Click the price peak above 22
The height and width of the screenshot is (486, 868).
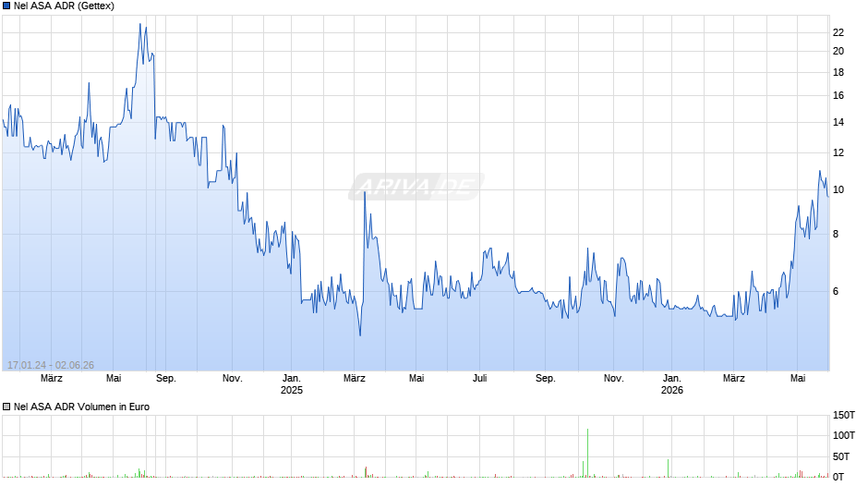[140, 24]
